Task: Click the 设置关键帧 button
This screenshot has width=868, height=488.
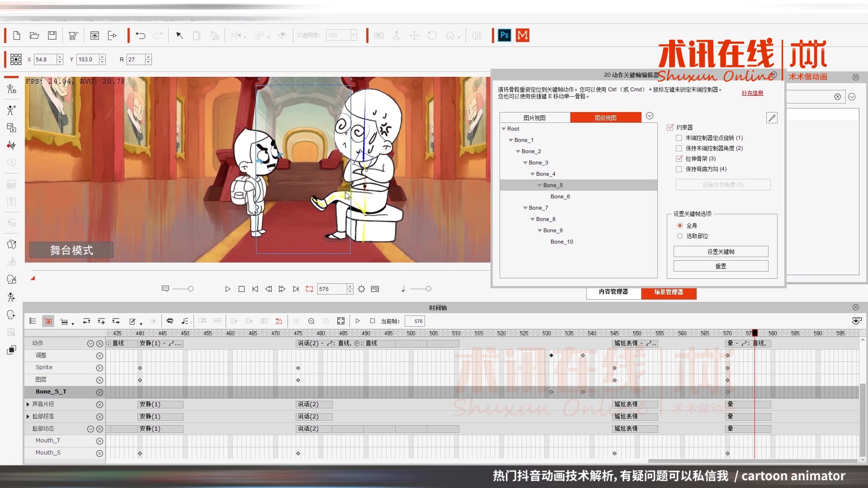Action: [721, 252]
